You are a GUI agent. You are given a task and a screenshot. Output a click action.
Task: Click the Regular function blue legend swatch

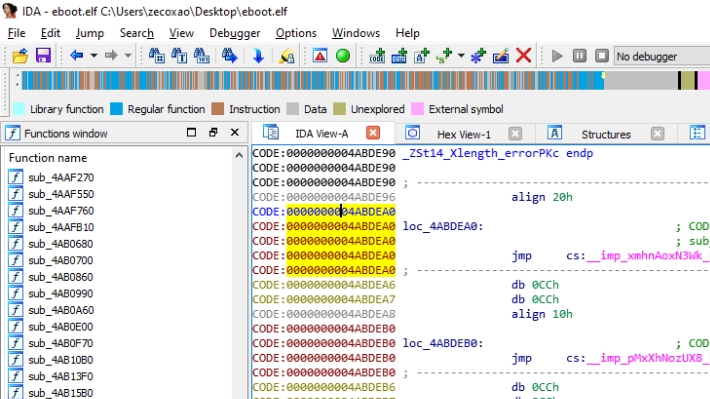pyautogui.click(x=116, y=109)
